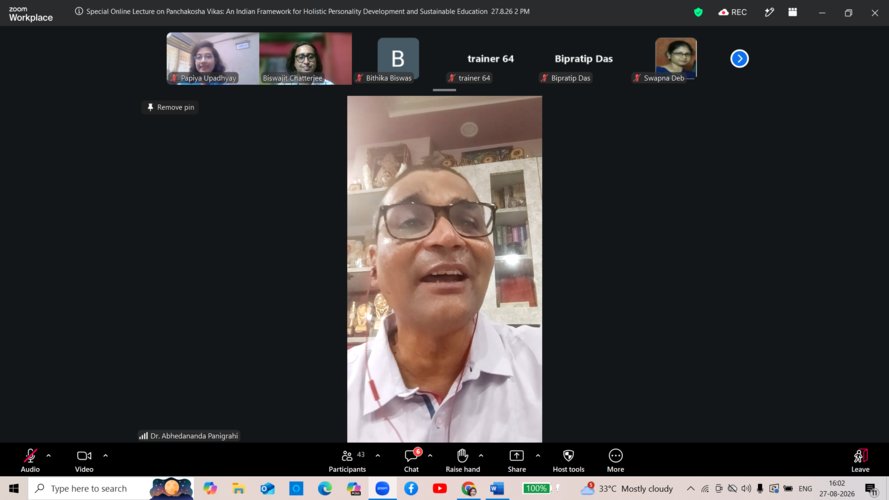Image resolution: width=889 pixels, height=500 pixels.
Task: Click the Raise hand icon
Action: coord(463,460)
